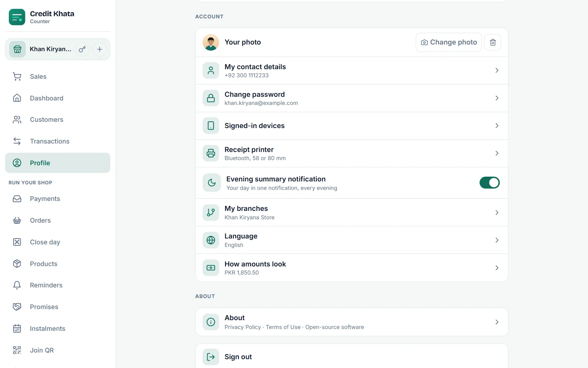The width and height of the screenshot is (588, 368).
Task: Expand the Change password chevron
Action: (497, 98)
